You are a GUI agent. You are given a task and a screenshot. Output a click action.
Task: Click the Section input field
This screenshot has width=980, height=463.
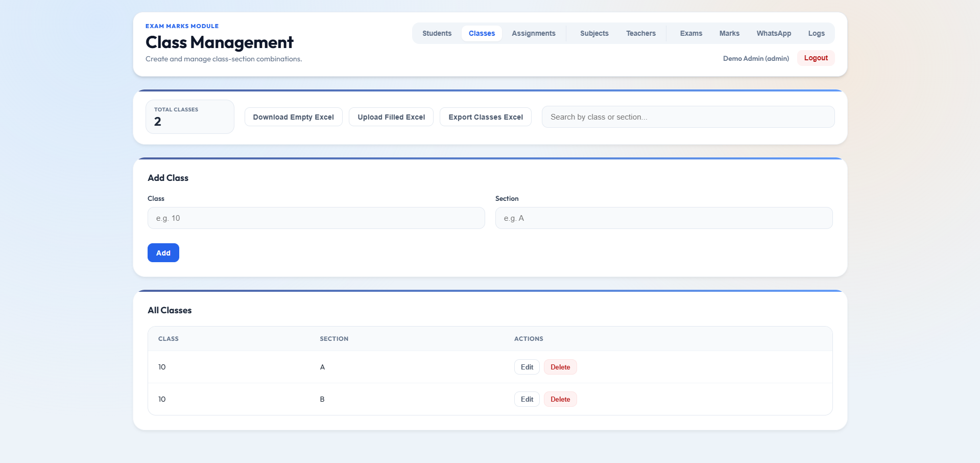tap(664, 218)
